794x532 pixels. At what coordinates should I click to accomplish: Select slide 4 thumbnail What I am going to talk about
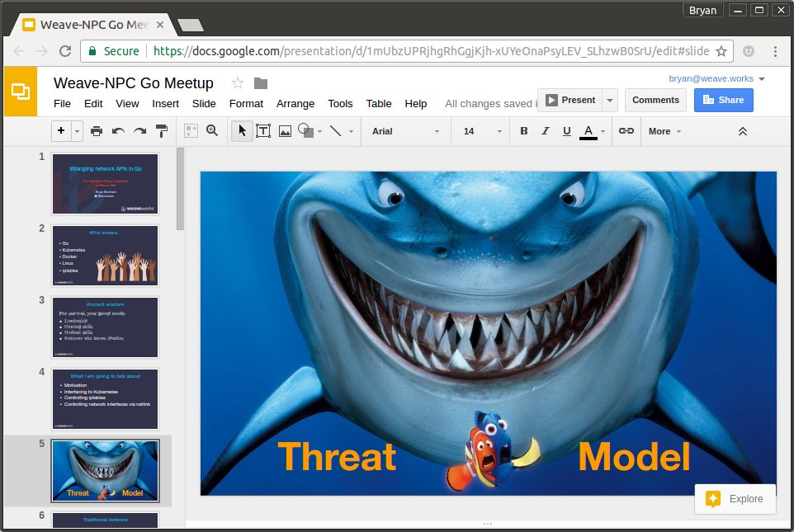pos(106,399)
